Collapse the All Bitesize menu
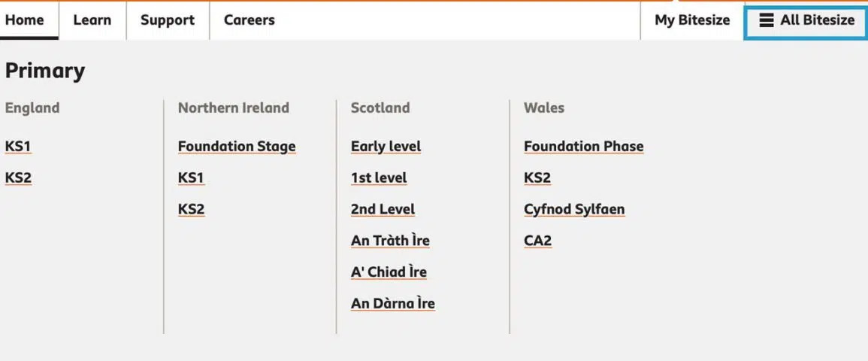This screenshot has width=868, height=361. click(806, 20)
